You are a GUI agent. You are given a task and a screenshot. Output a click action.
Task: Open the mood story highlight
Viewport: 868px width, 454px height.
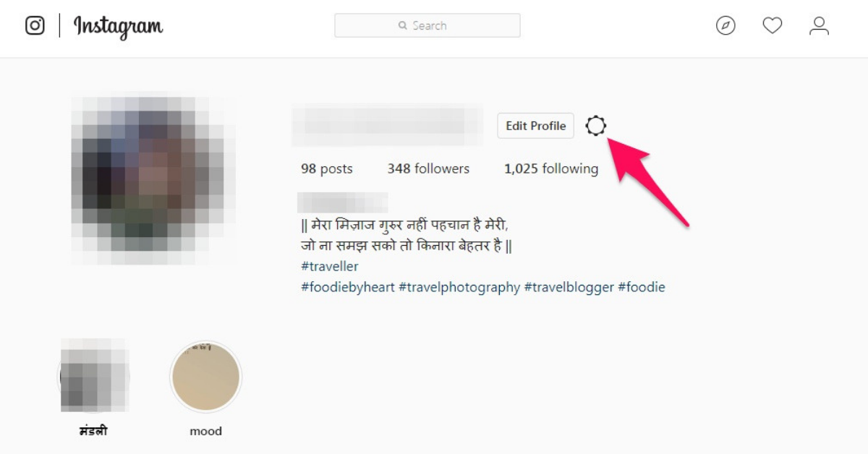point(205,377)
